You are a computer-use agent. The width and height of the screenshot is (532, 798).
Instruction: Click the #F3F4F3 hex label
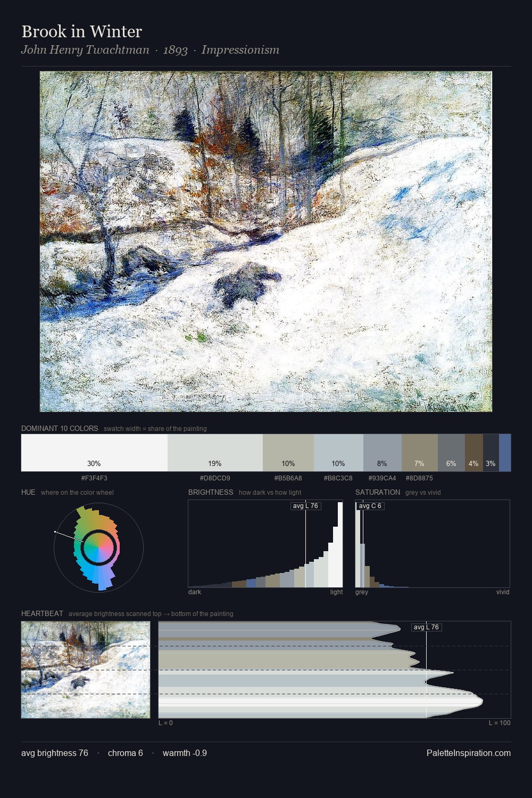coord(94,478)
